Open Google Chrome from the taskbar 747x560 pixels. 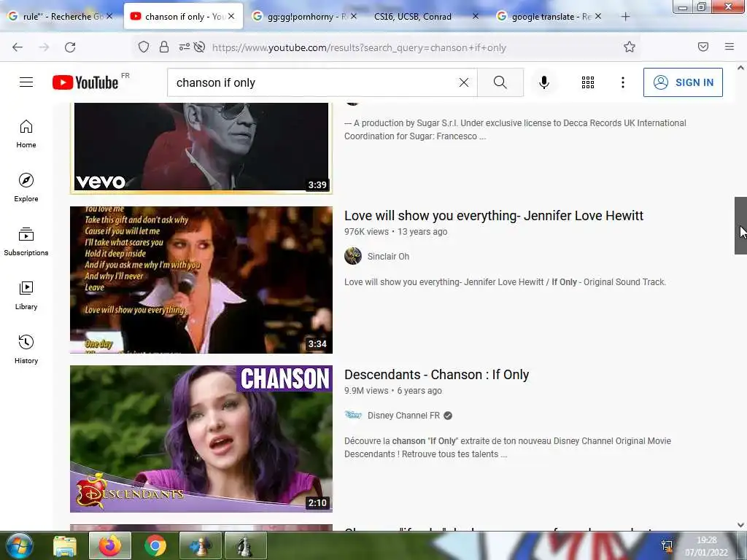(x=155, y=545)
